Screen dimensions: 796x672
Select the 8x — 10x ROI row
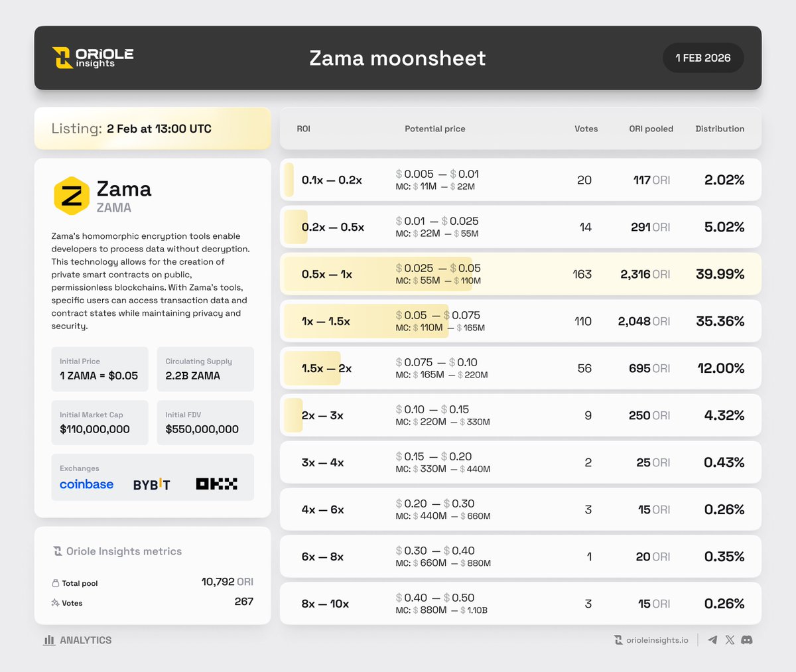pyautogui.click(x=521, y=604)
